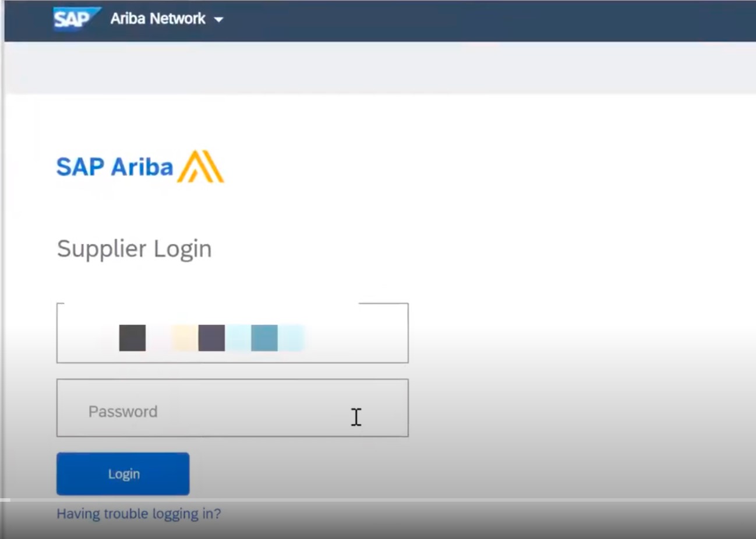Click the SAP logo in header
756x539 pixels.
click(77, 19)
